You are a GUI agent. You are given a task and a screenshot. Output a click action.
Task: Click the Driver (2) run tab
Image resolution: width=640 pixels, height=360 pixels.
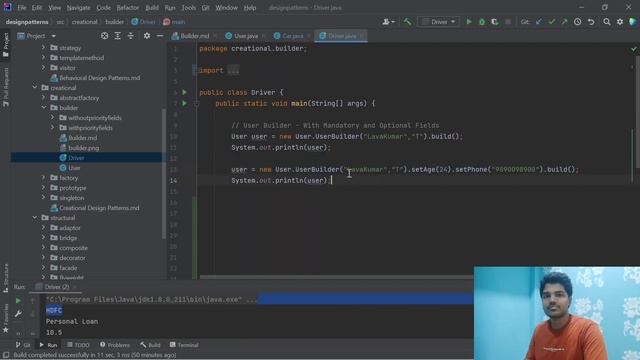tap(56, 287)
